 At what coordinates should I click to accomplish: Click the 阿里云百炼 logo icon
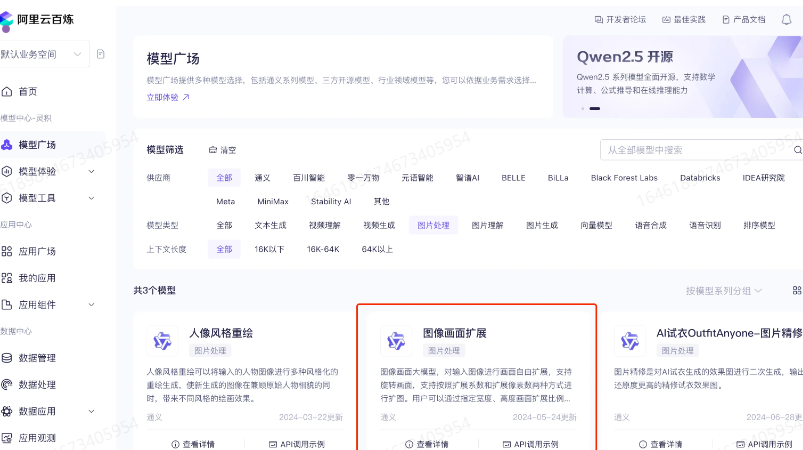click(x=6, y=21)
